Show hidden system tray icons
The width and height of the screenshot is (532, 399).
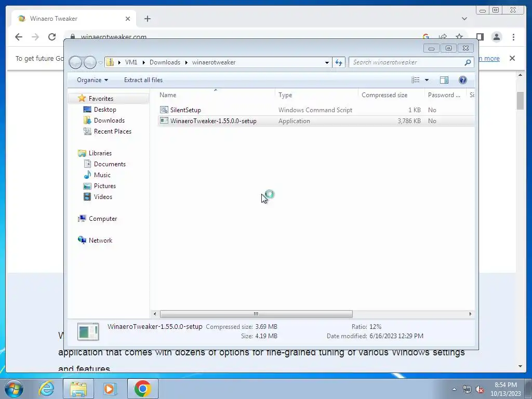[454, 389]
